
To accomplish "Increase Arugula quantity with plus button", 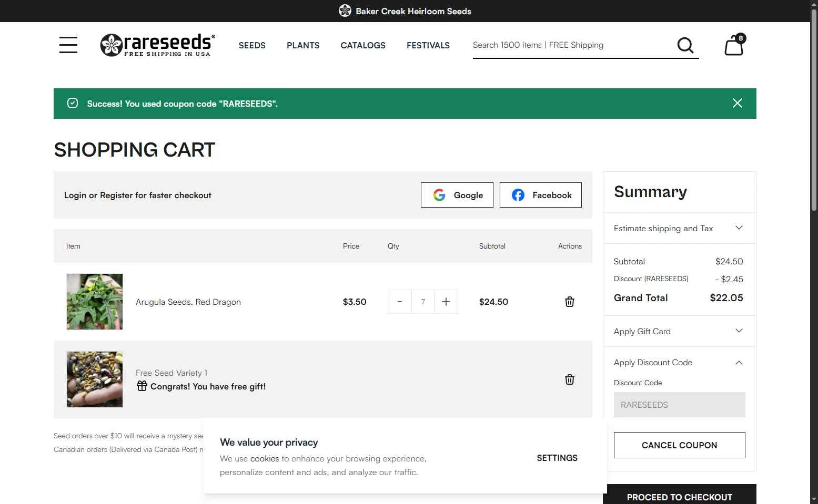I will pos(446,302).
